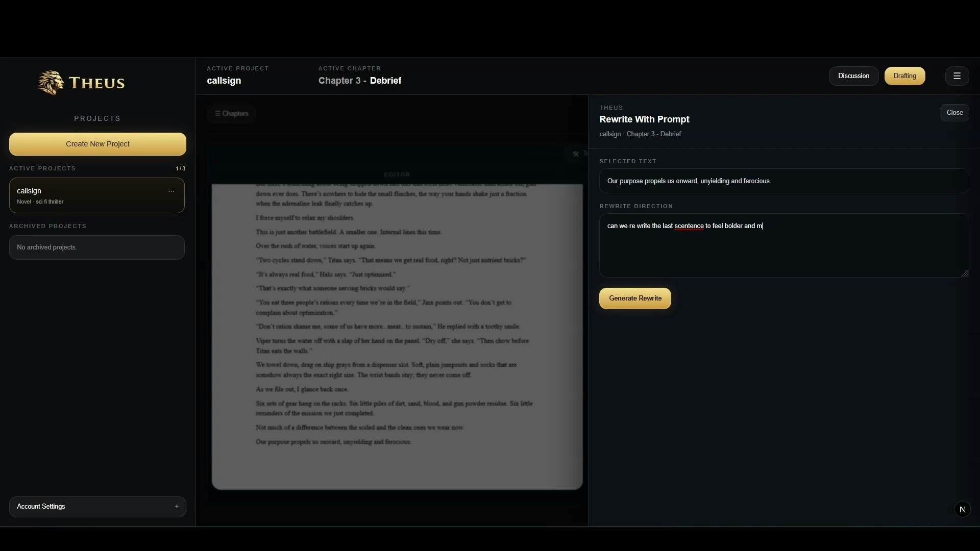The height and width of the screenshot is (551, 980).
Task: Open the Chapters list button
Action: (232, 114)
